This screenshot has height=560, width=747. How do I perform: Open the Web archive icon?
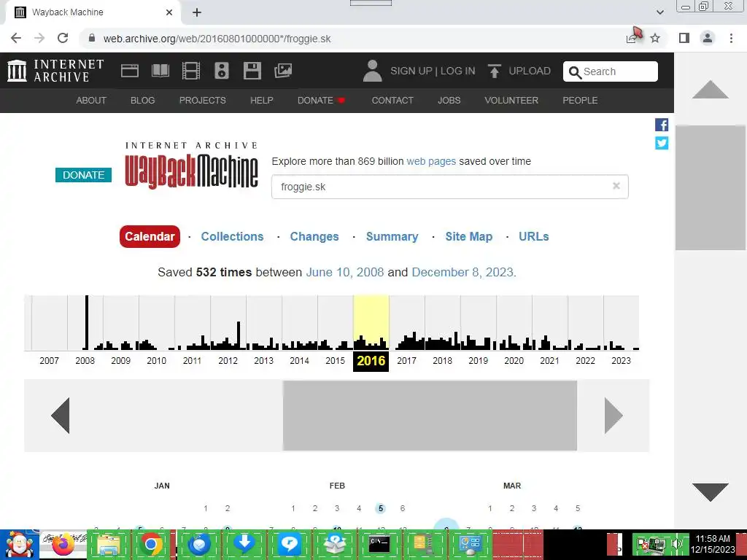[130, 71]
